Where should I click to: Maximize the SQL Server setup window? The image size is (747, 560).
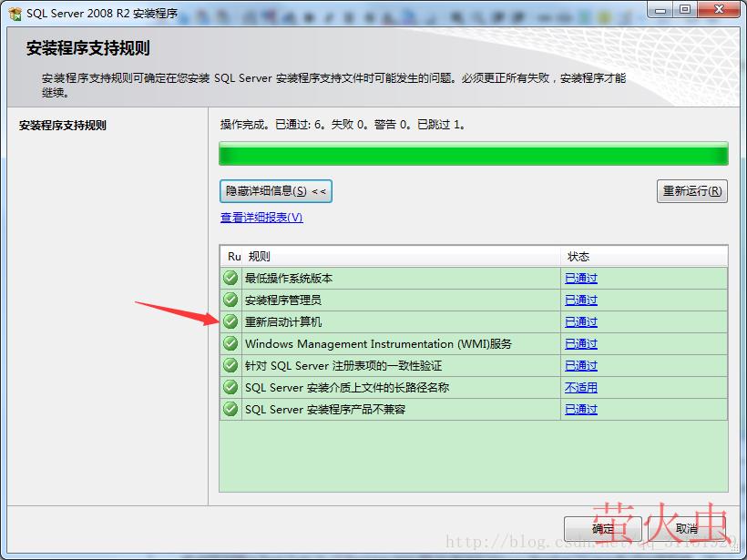[x=685, y=10]
